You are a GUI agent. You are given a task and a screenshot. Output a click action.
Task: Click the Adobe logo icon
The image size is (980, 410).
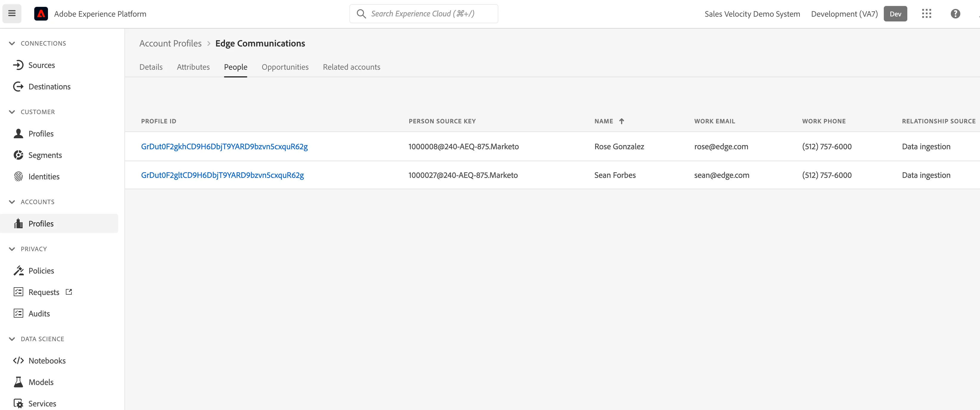[x=41, y=14]
